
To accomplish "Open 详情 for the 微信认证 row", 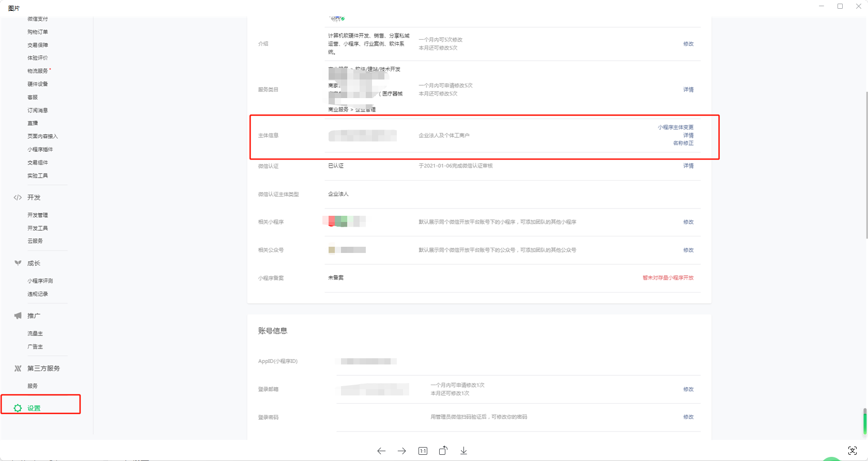I will click(x=688, y=166).
